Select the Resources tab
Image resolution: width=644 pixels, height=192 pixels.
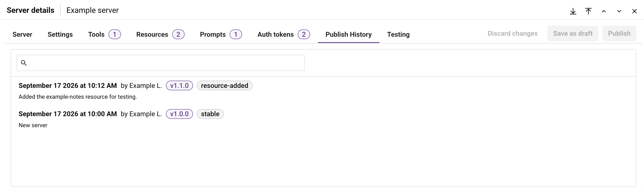tap(160, 34)
